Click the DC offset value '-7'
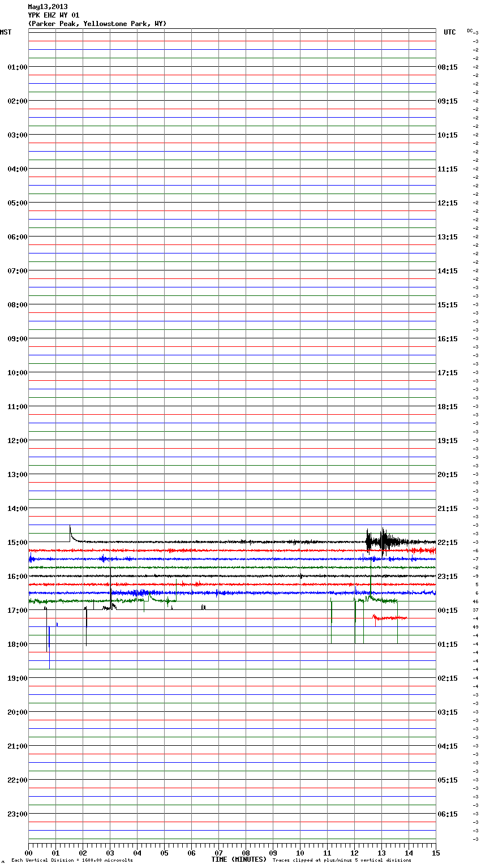 475,559
